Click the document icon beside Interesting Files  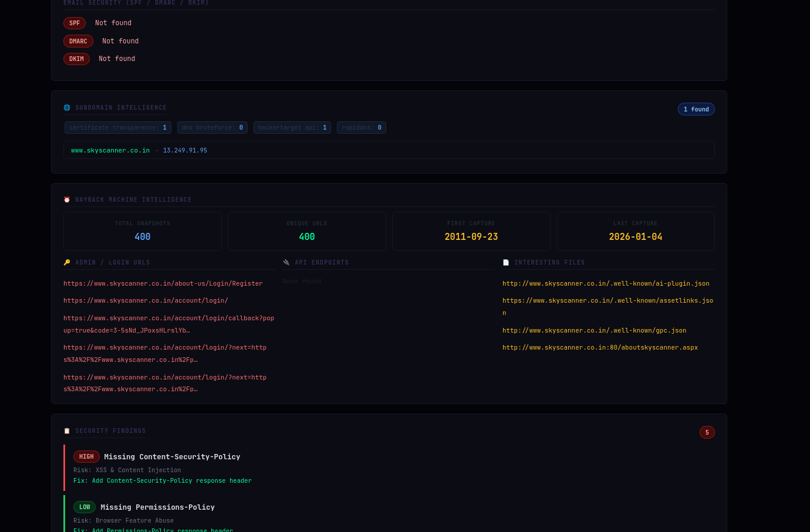pyautogui.click(x=506, y=263)
